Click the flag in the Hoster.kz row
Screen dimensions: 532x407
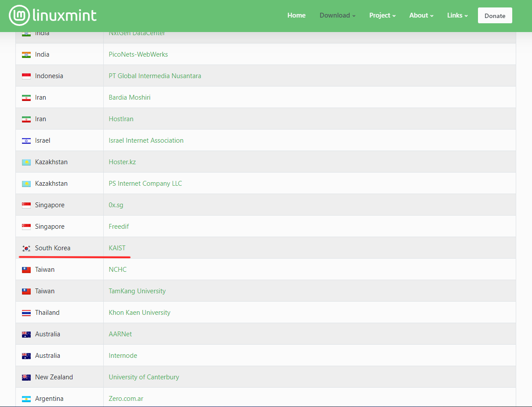(x=26, y=162)
